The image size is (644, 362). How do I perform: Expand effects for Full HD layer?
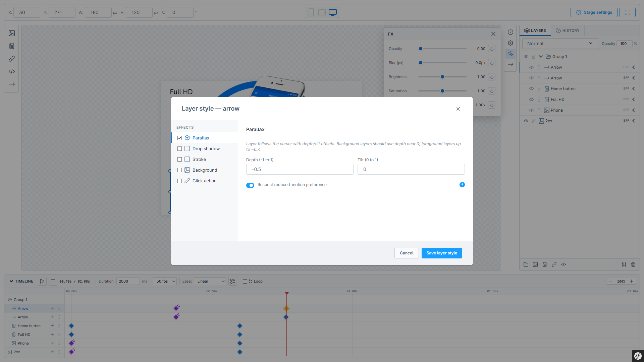tap(634, 100)
